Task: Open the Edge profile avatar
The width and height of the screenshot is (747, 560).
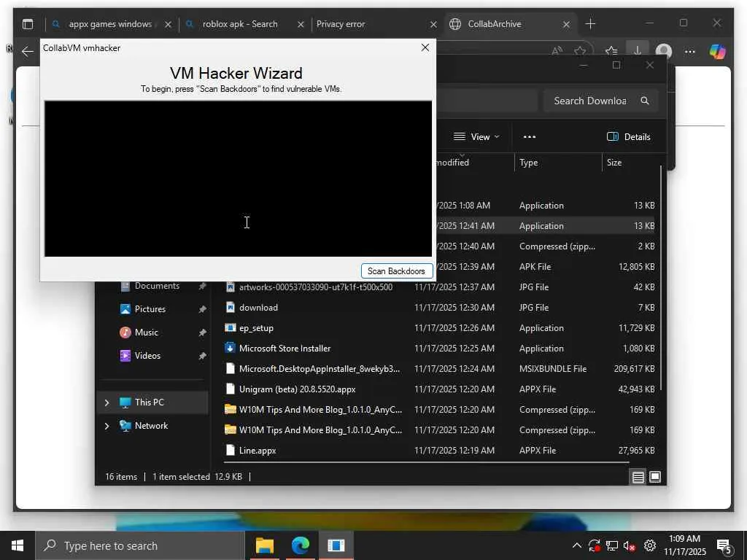Action: pyautogui.click(x=664, y=52)
